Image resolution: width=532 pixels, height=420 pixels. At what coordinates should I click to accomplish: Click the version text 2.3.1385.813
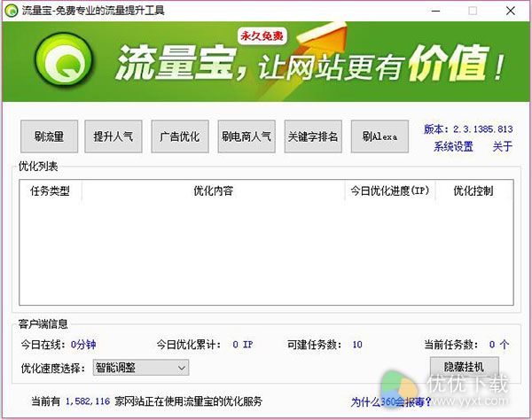click(x=483, y=129)
